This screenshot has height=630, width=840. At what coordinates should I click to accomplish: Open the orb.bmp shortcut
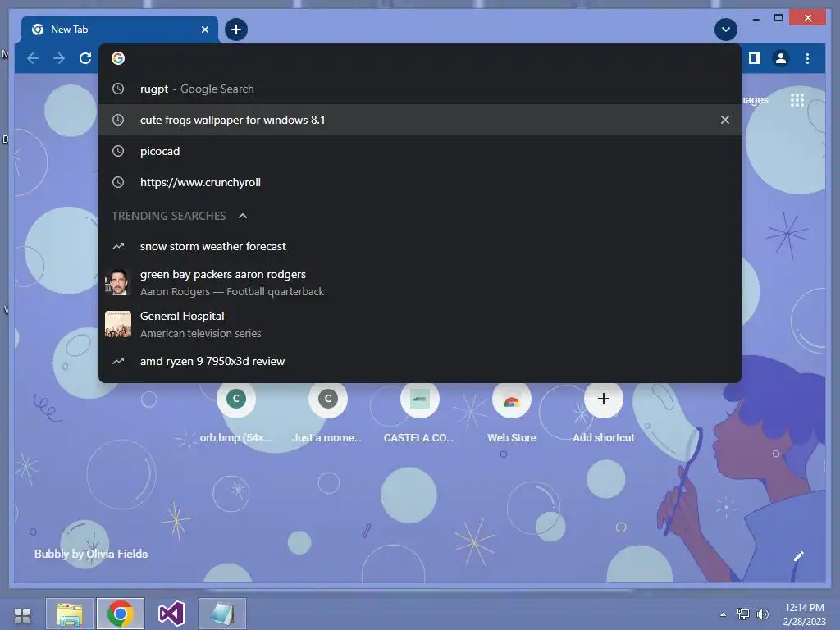(x=235, y=413)
